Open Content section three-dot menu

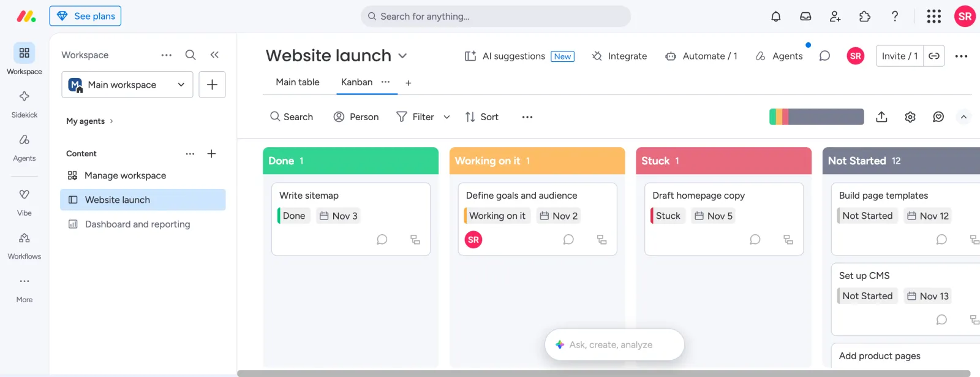click(190, 153)
